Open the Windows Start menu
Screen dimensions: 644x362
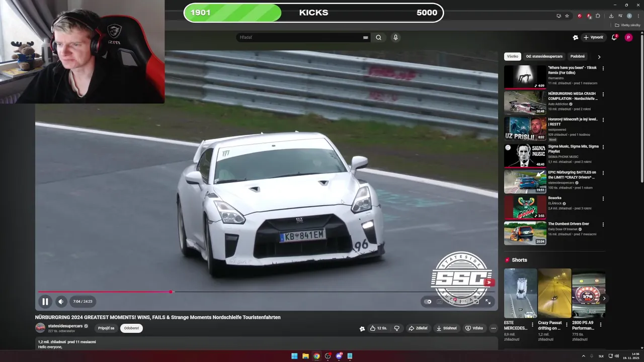coord(294,356)
